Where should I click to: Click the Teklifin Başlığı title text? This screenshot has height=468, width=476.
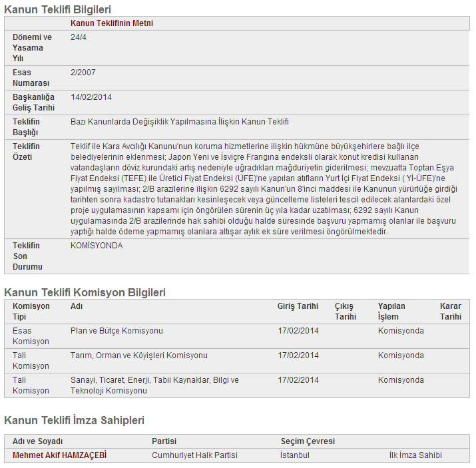tap(180, 122)
